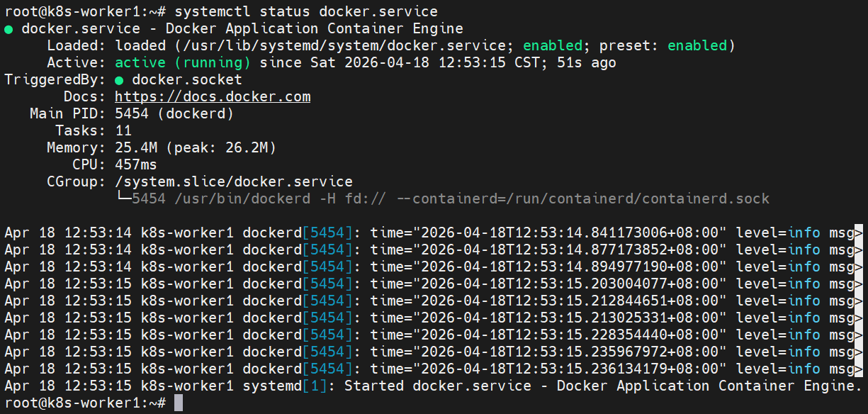Click truncation marker on the 15.203004077 log line
This screenshot has width=868, height=414.
(x=858, y=284)
